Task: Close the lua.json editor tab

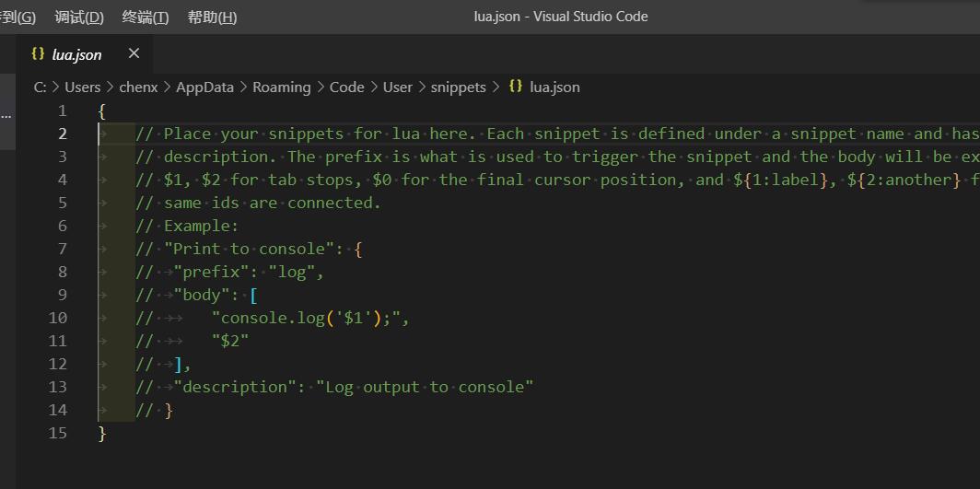Action: click(x=134, y=54)
